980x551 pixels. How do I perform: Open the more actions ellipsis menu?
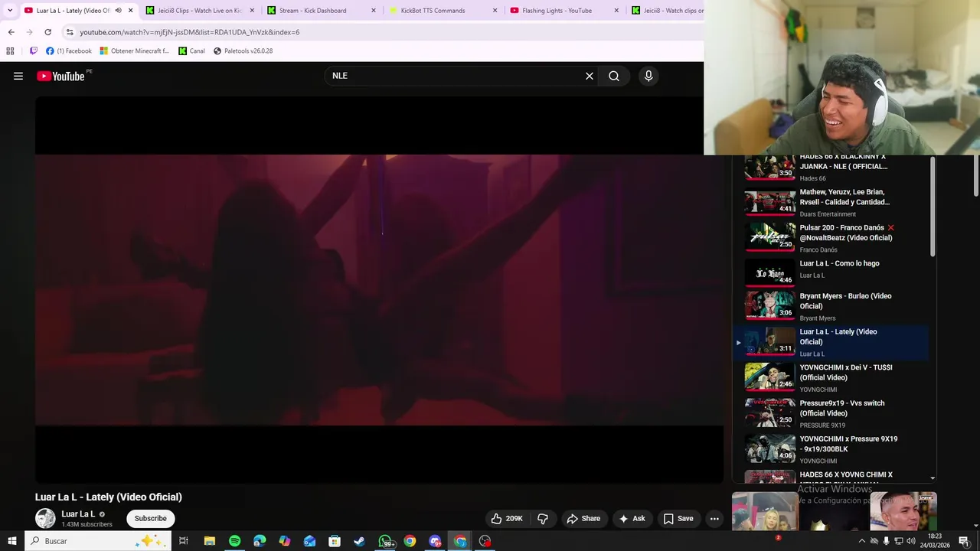point(714,519)
